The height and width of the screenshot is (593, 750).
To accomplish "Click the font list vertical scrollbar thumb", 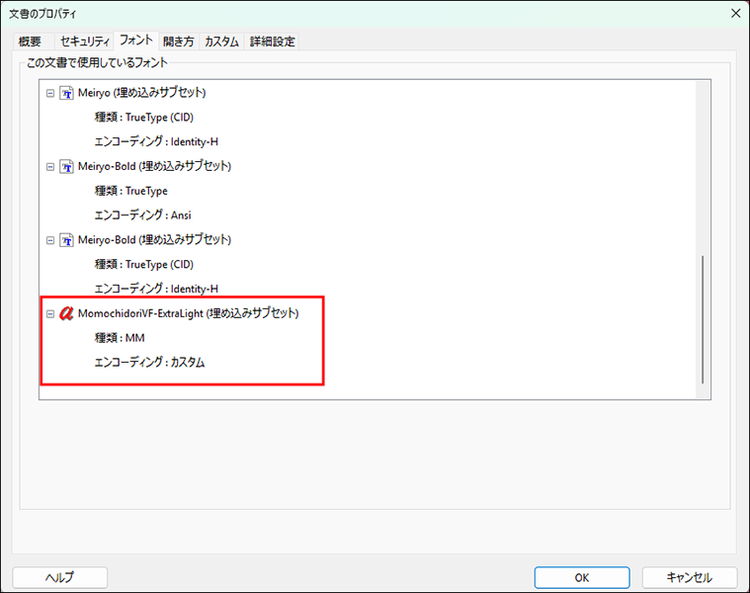I will (x=702, y=319).
